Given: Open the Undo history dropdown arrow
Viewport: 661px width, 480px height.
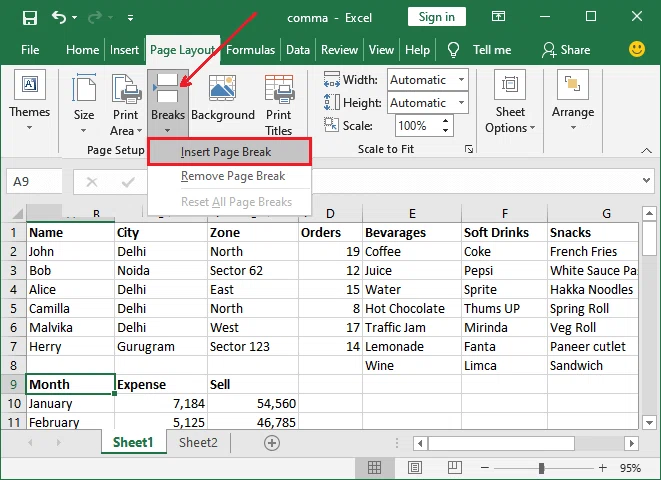Looking at the screenshot, I should [x=75, y=18].
